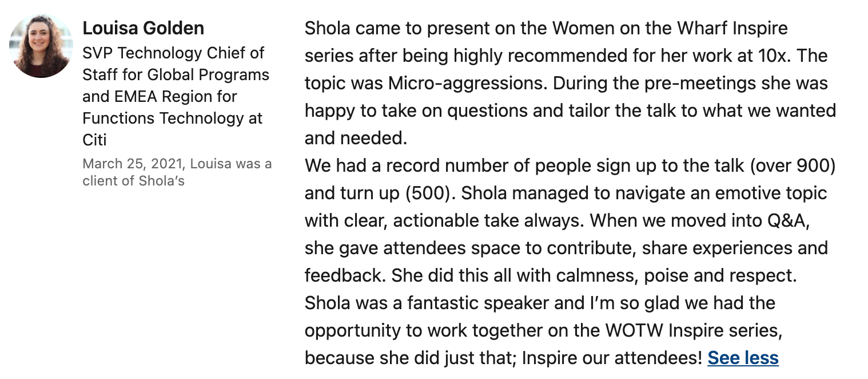Collapse the recommendation using See less
The width and height of the screenshot is (868, 379).
[743, 358]
